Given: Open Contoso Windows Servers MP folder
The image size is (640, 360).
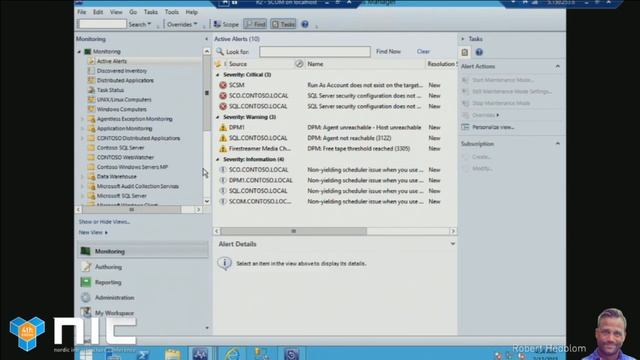Looking at the screenshot, I should coord(132,167).
